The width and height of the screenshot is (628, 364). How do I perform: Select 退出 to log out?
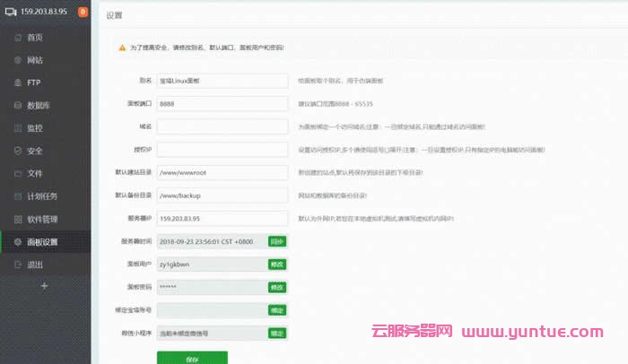coord(35,264)
